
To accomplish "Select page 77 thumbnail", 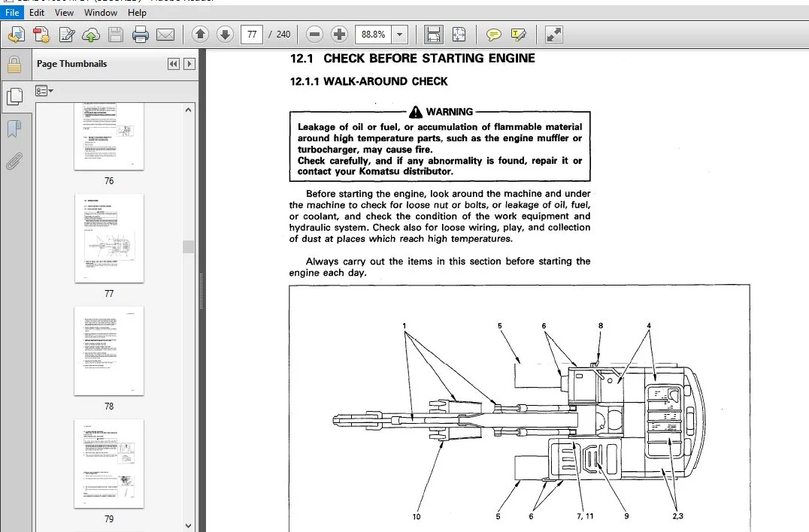I will (x=109, y=238).
